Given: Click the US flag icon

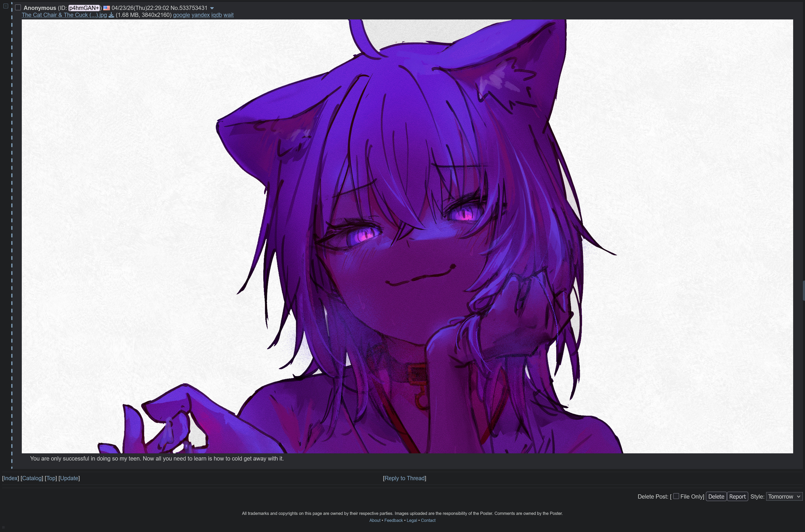Looking at the screenshot, I should [x=107, y=8].
